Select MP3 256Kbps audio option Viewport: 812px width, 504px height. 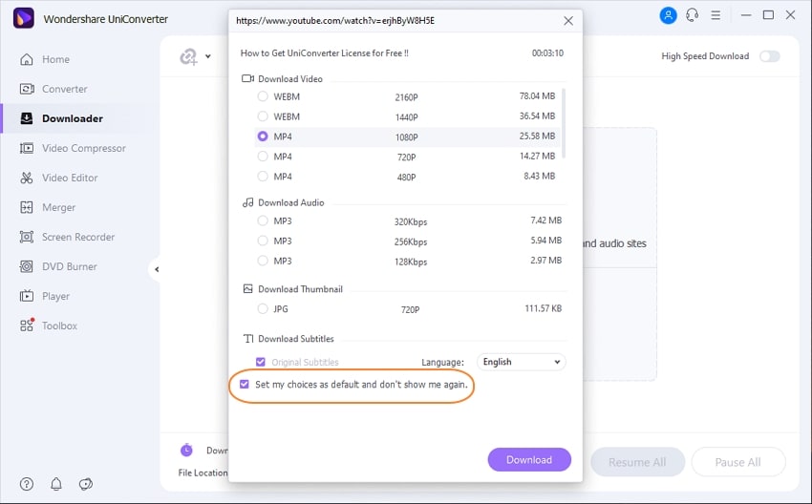point(263,241)
